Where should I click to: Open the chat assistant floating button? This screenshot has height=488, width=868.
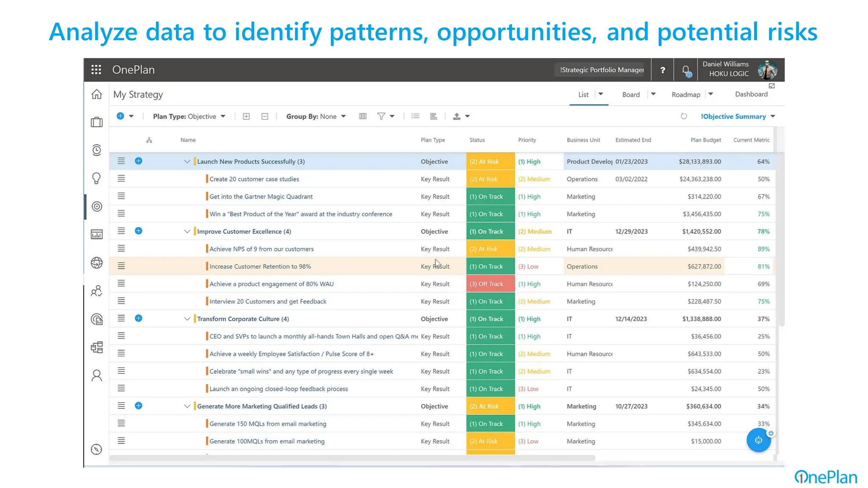(758, 440)
